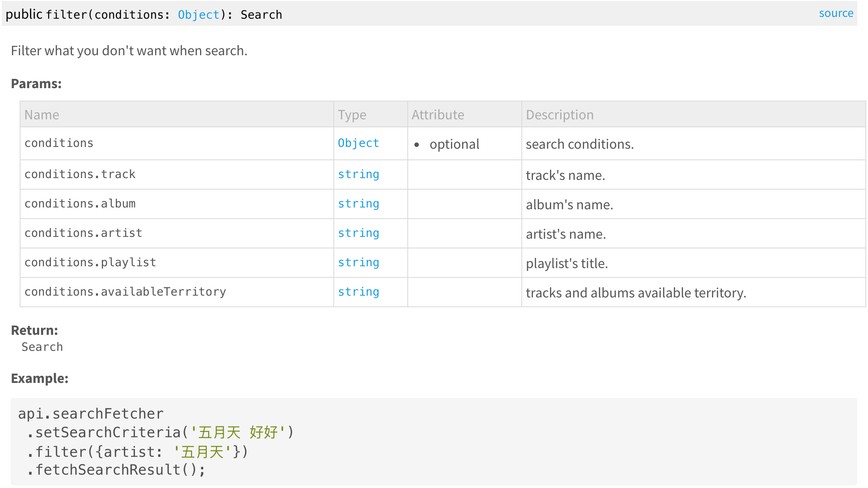
Task: Click the Example heading
Action: (x=40, y=378)
